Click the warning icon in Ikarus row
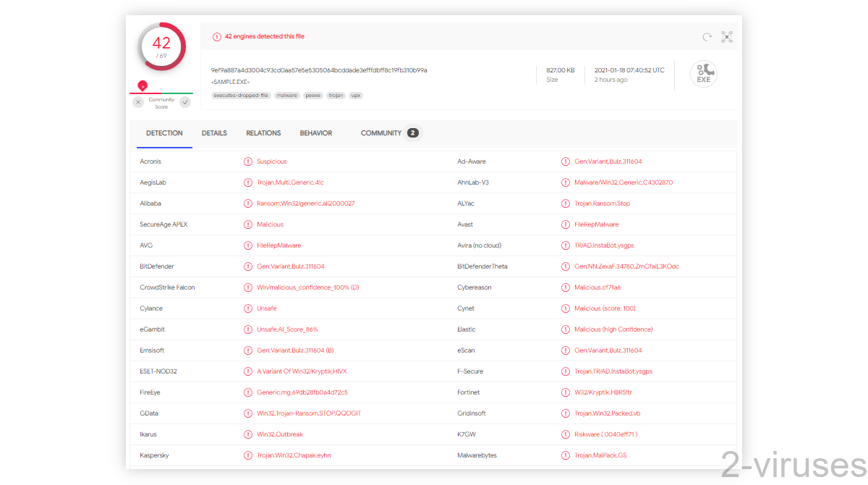The width and height of the screenshot is (868, 485). [x=248, y=434]
